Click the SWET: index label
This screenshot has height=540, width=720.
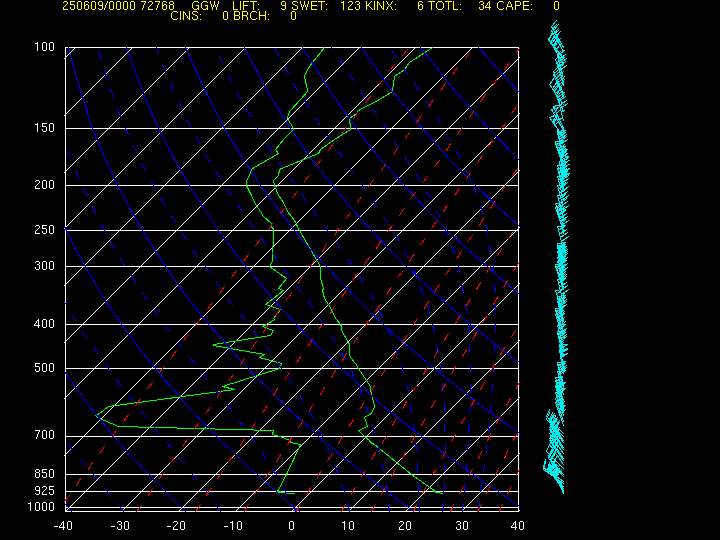tap(311, 6)
